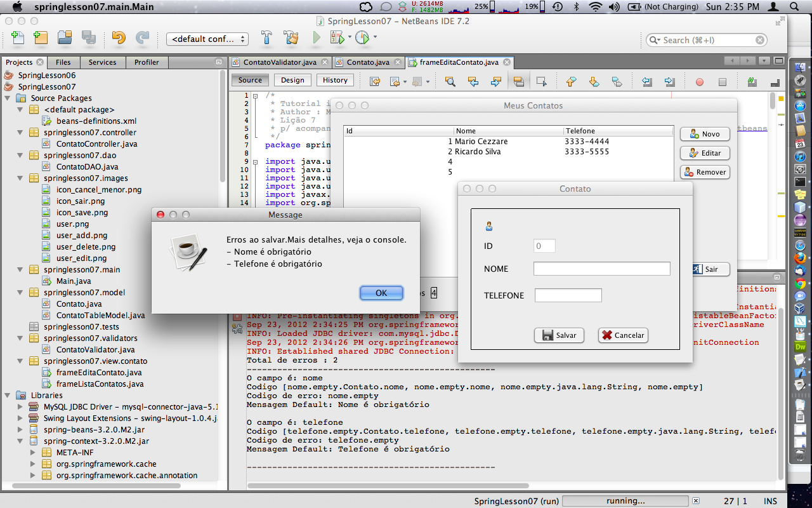This screenshot has height=508, width=812.
Task: Click the wrench settings icon in Output panel
Action: click(238, 328)
